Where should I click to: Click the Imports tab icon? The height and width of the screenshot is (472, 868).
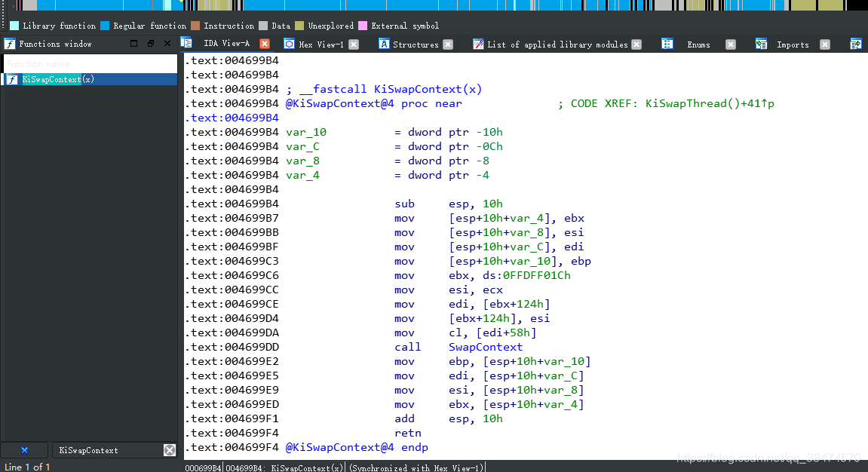click(761, 44)
